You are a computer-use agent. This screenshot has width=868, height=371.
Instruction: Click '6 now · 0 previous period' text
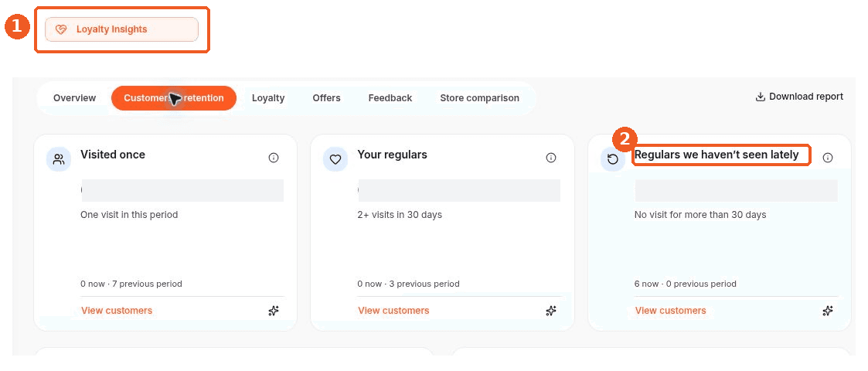click(x=686, y=284)
